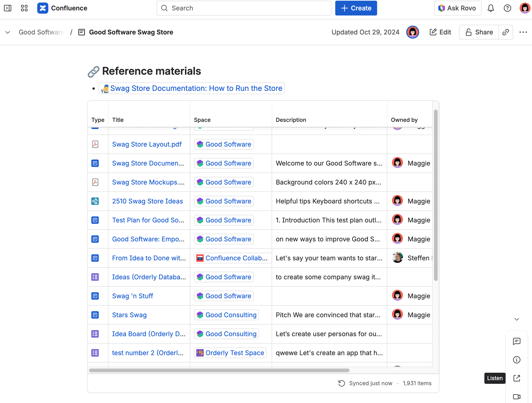Click the Confluence logo icon
532x403 pixels.
click(x=43, y=8)
